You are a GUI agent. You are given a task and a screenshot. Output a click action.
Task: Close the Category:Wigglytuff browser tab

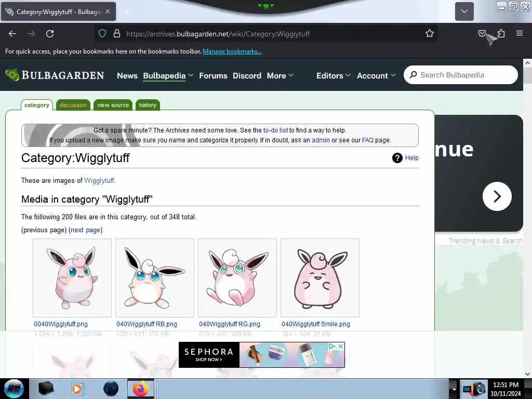tap(108, 11)
